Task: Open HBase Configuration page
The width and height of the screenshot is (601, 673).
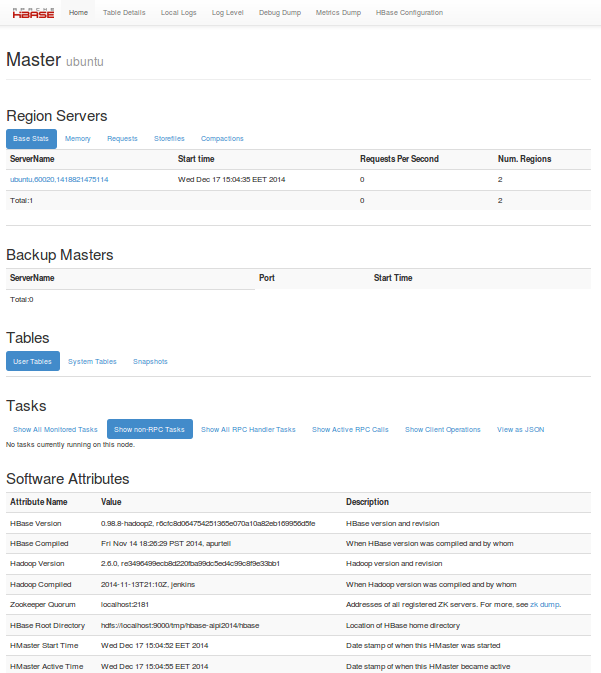Action: [x=409, y=12]
